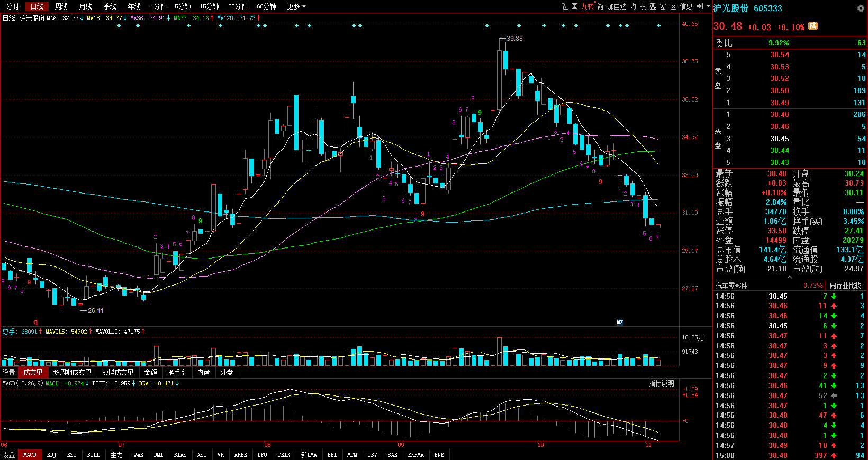Toggle the 叠 overlay stock option
Image resolution: width=868 pixels, height=460 pixels.
pos(653,6)
